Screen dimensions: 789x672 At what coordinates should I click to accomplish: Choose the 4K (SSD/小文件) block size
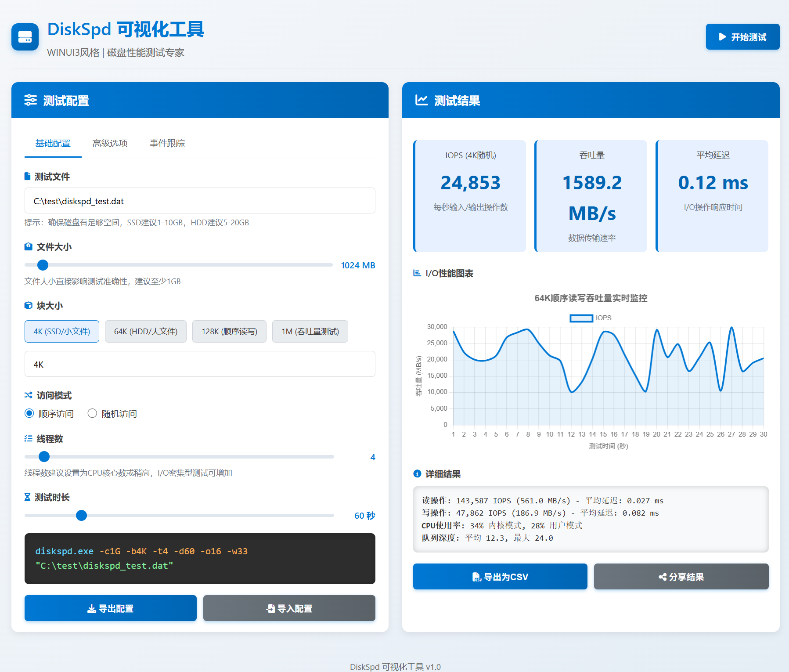point(62,331)
